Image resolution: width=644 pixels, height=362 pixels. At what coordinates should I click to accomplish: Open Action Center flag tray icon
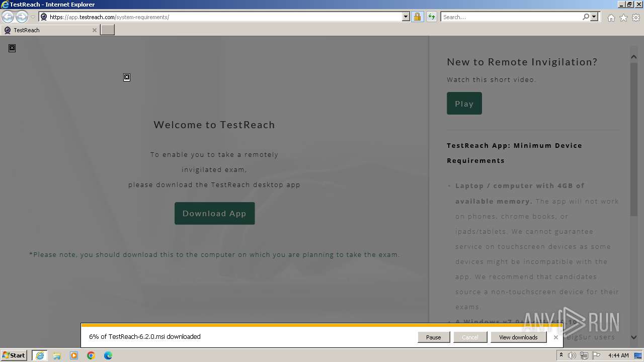click(596, 355)
